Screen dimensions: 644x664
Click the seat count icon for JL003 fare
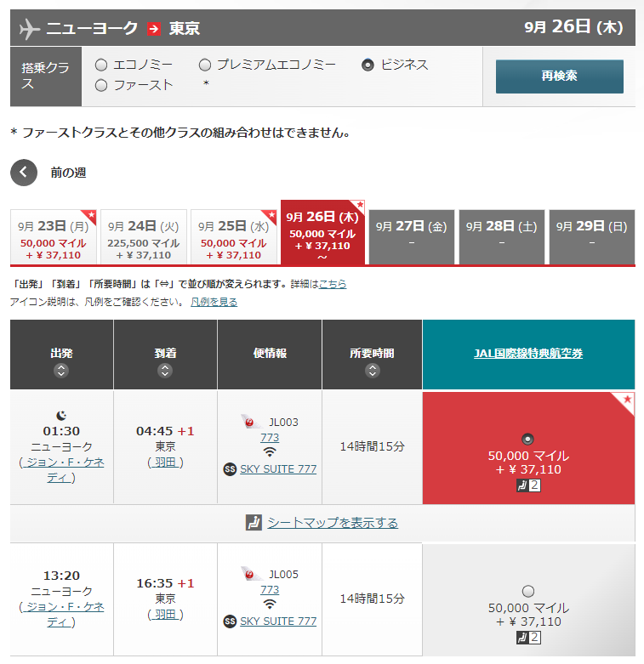(528, 485)
